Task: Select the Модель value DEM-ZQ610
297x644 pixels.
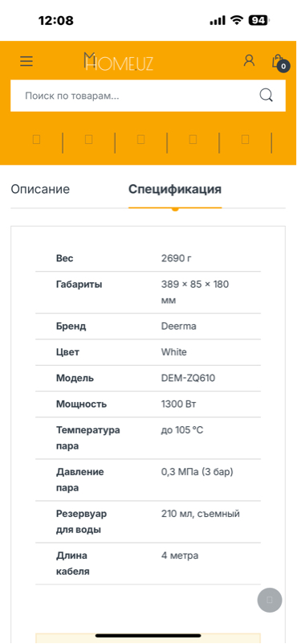Action: coord(189,378)
